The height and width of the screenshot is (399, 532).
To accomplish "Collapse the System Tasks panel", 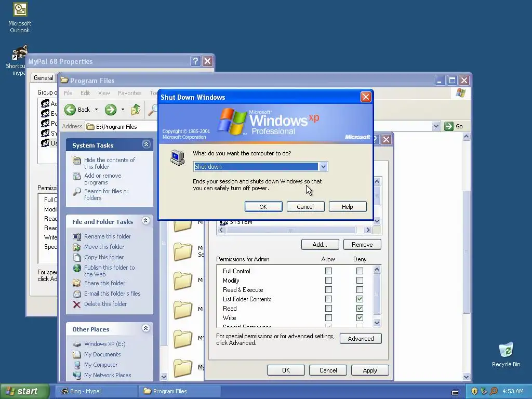I will click(x=146, y=144).
